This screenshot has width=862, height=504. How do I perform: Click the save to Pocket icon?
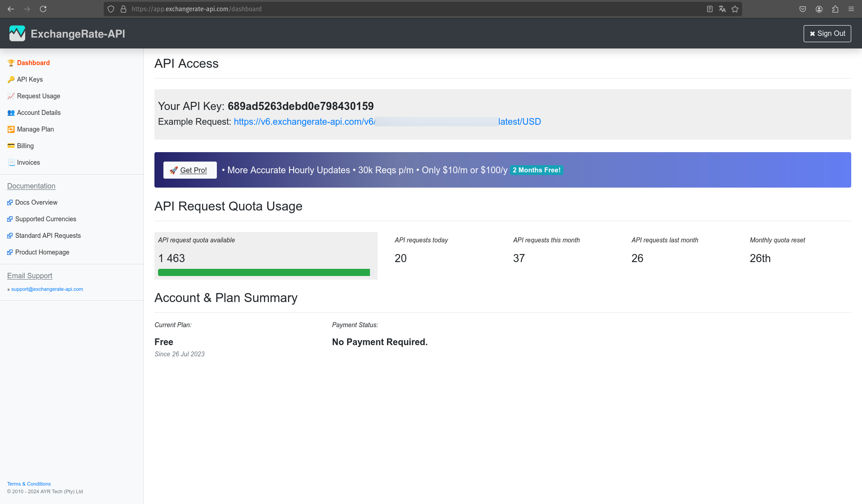coord(803,9)
